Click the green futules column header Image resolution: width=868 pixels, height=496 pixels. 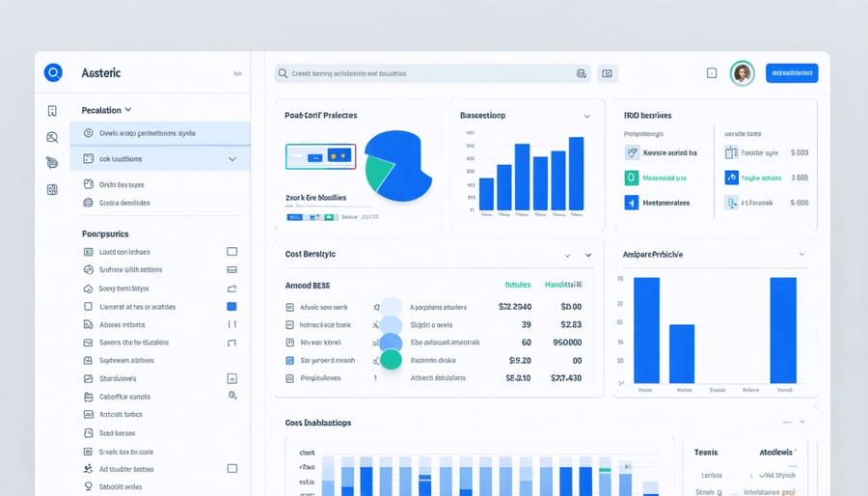(518, 286)
